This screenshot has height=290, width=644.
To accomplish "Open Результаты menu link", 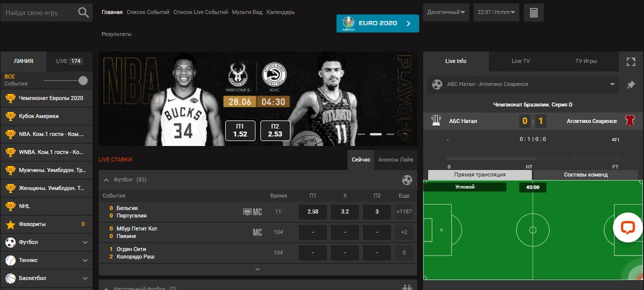I will [x=117, y=34].
